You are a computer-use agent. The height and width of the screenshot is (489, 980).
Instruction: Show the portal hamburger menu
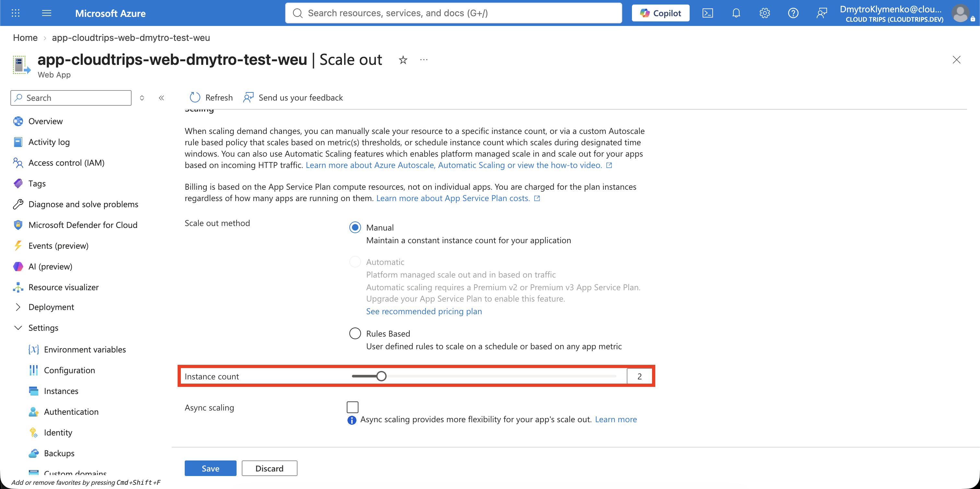click(46, 13)
